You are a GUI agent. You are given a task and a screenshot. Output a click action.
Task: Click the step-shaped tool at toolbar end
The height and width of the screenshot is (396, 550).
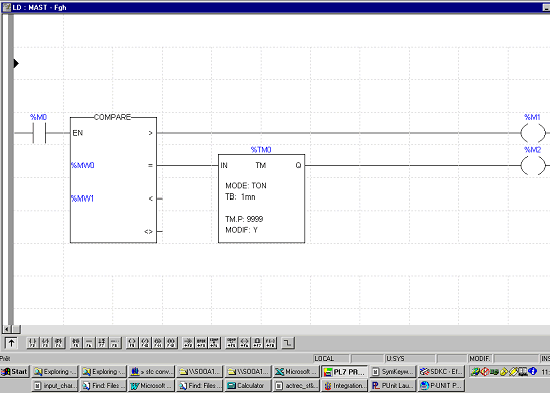point(288,343)
